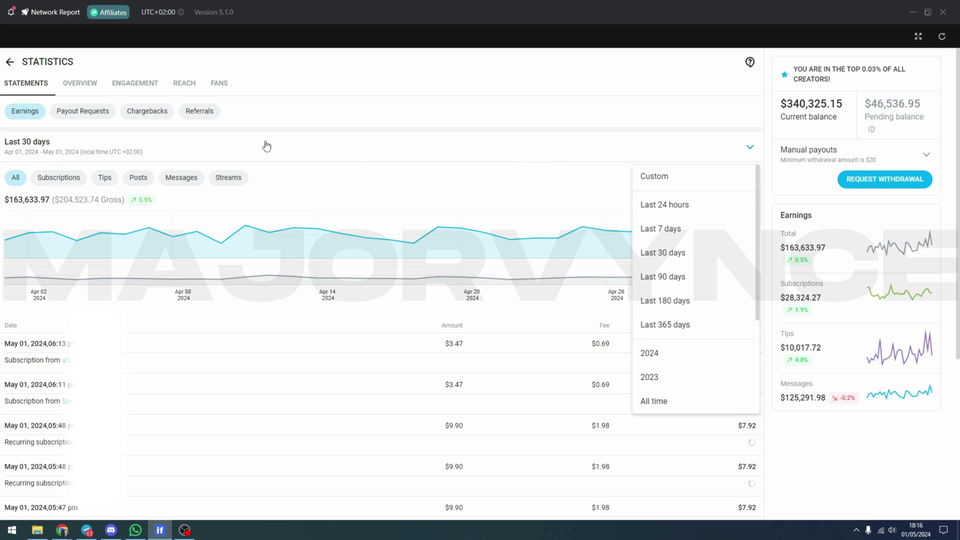Open WhatsApp from the taskbar
The width and height of the screenshot is (960, 540).
pyautogui.click(x=135, y=530)
